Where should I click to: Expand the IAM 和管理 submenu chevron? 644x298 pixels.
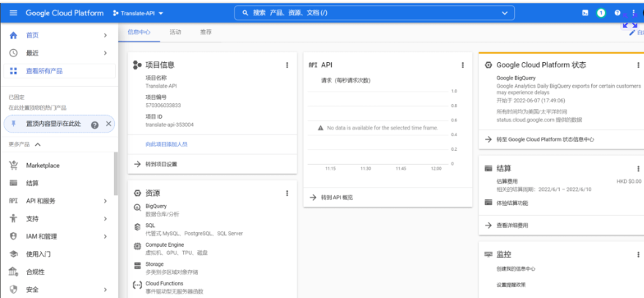tap(106, 236)
